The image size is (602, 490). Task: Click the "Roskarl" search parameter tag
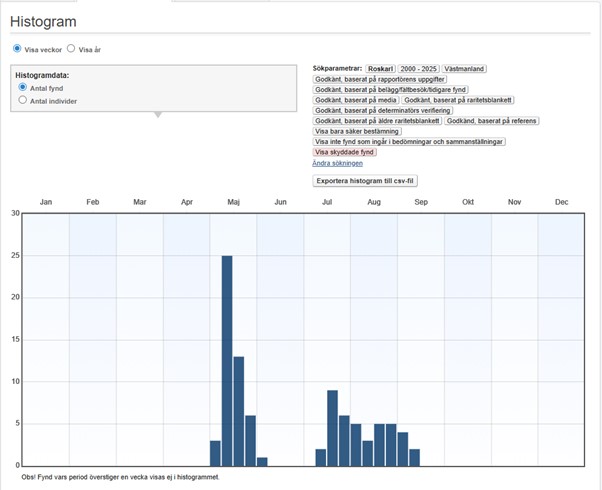tap(381, 68)
